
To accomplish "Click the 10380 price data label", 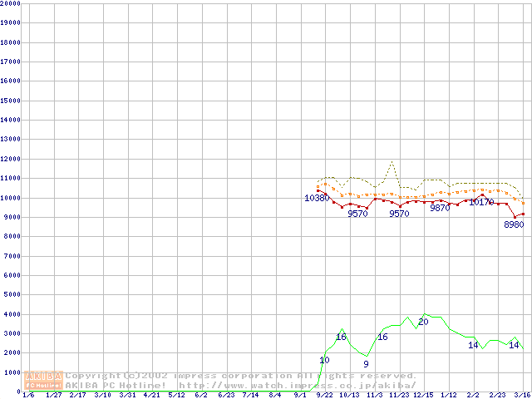I will [x=316, y=198].
